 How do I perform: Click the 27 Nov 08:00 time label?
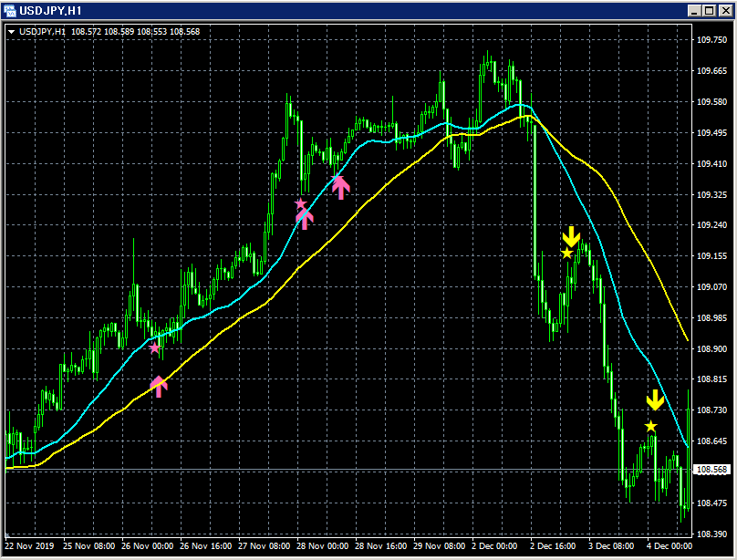tap(265, 546)
